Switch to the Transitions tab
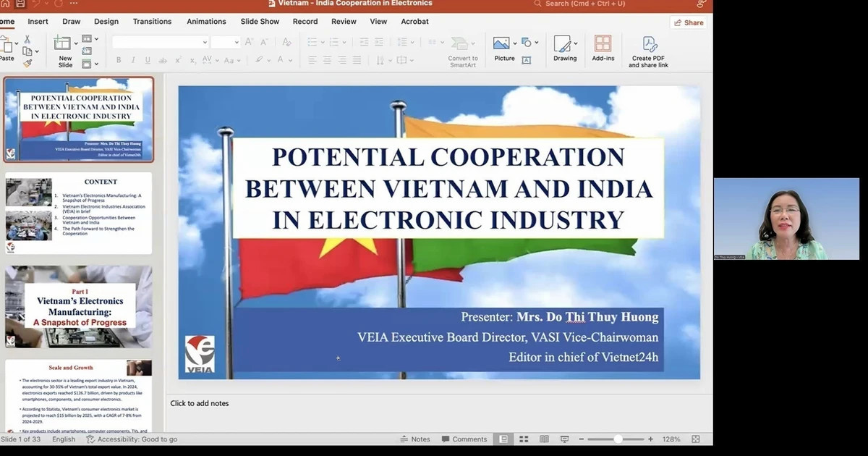Viewport: 868px width, 456px height. [x=151, y=21]
